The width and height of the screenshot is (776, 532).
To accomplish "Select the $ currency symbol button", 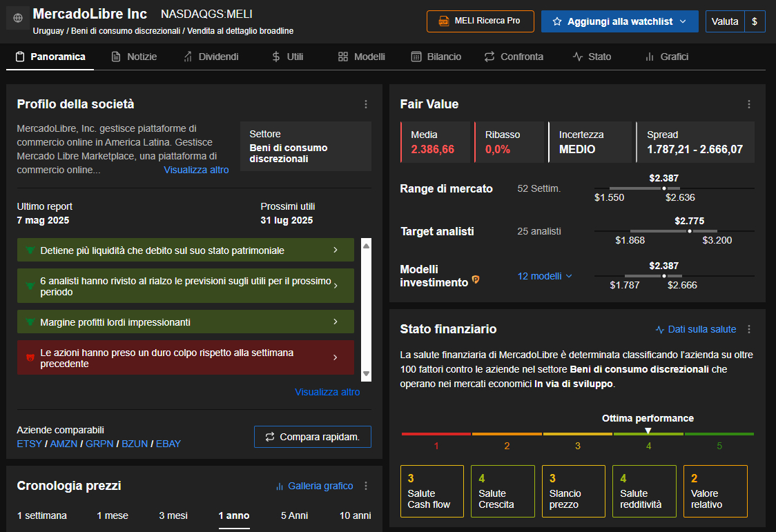I will coord(755,21).
